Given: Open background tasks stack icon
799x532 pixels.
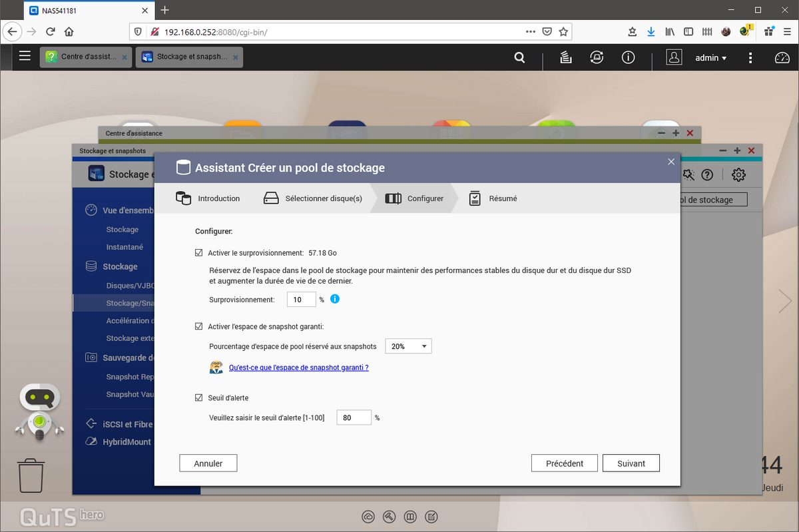Looking at the screenshot, I should click(x=565, y=57).
